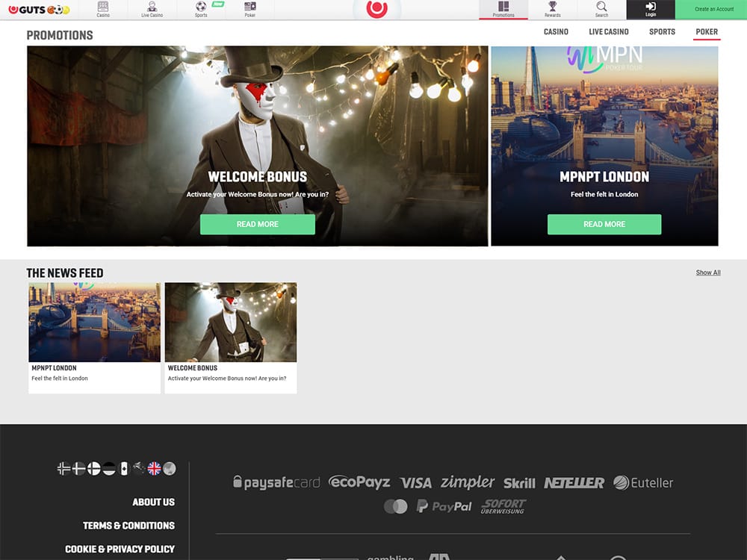This screenshot has height=560, width=747.
Task: Click the NETELLER payment logo
Action: coord(574,483)
